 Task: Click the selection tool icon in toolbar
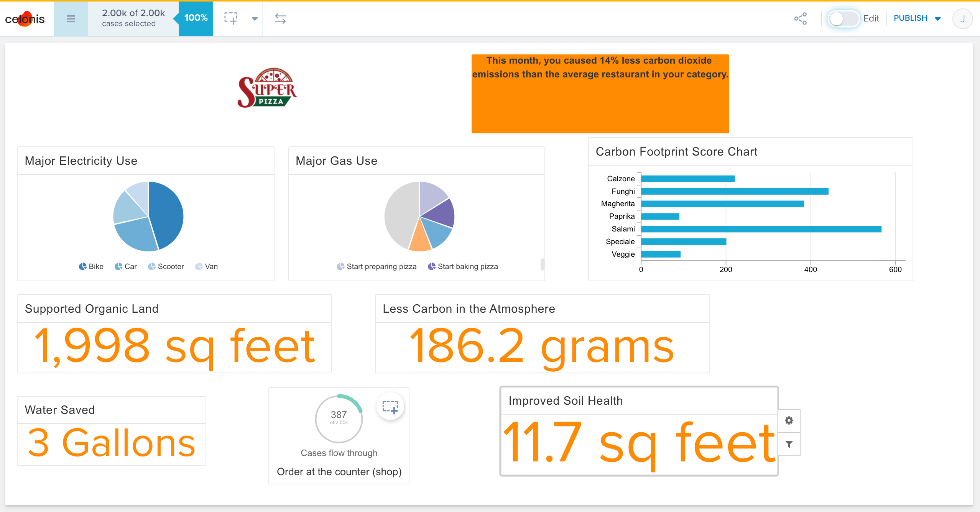click(230, 18)
